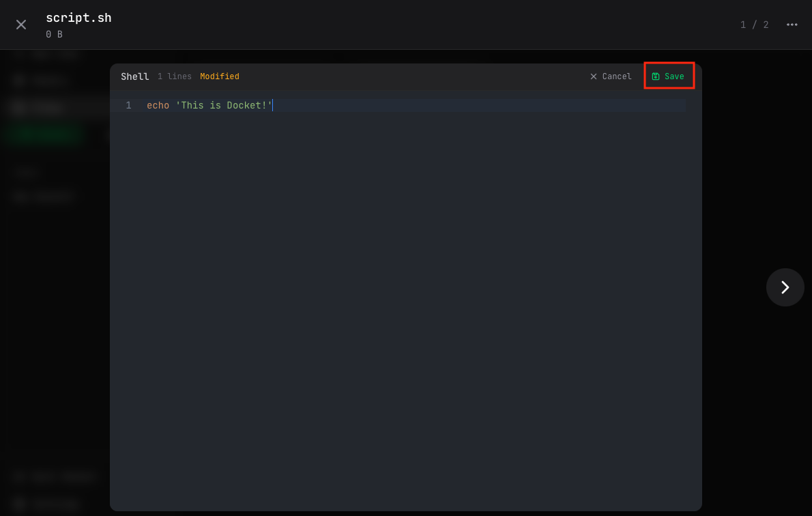Open the ellipsis options menu top right
Viewport: 812px width, 516px height.
tap(792, 25)
